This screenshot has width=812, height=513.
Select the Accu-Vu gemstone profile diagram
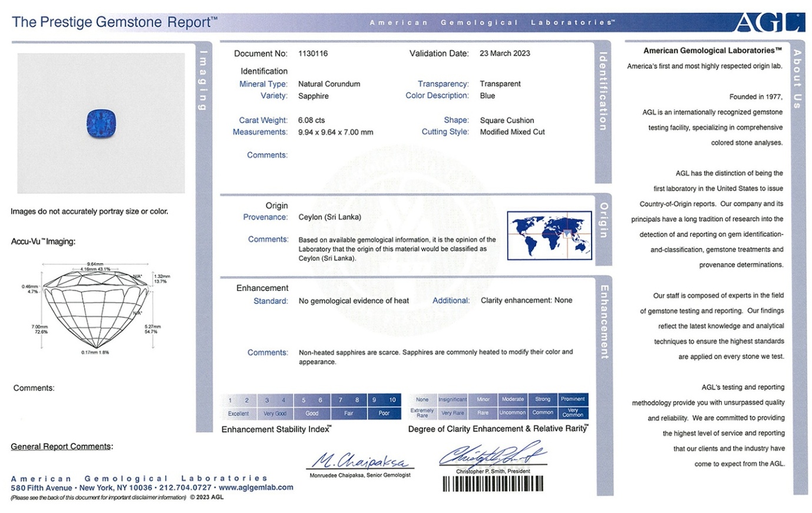[96, 308]
